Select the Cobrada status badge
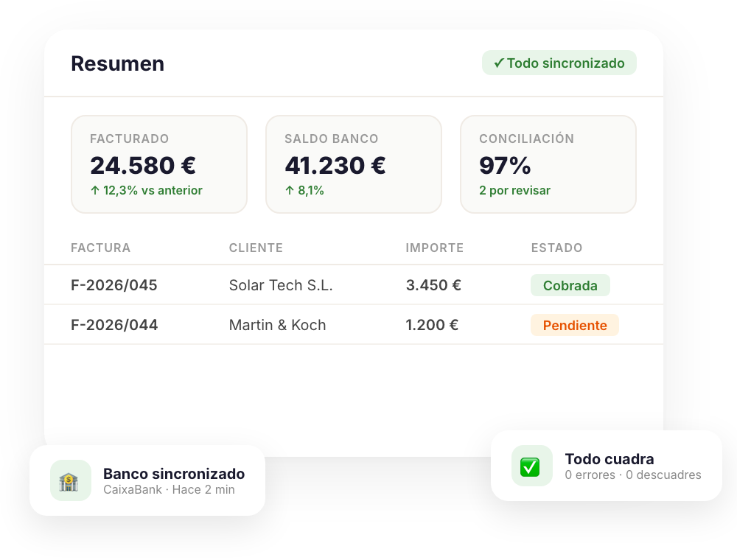Image resolution: width=737 pixels, height=560 pixels. [x=570, y=285]
